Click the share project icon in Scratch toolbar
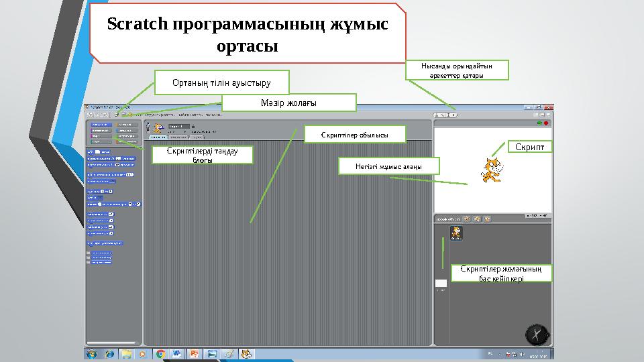The image size is (644, 362). 129,115
